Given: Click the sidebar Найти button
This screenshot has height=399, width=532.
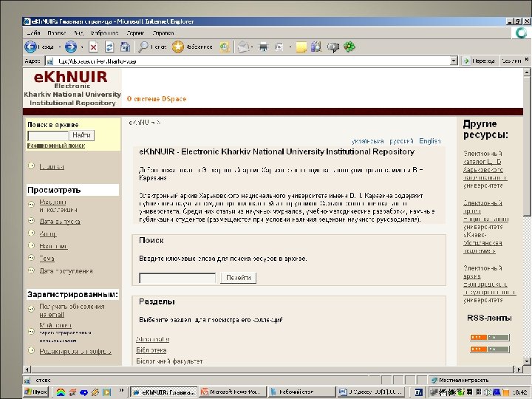Looking at the screenshot, I should [81, 135].
